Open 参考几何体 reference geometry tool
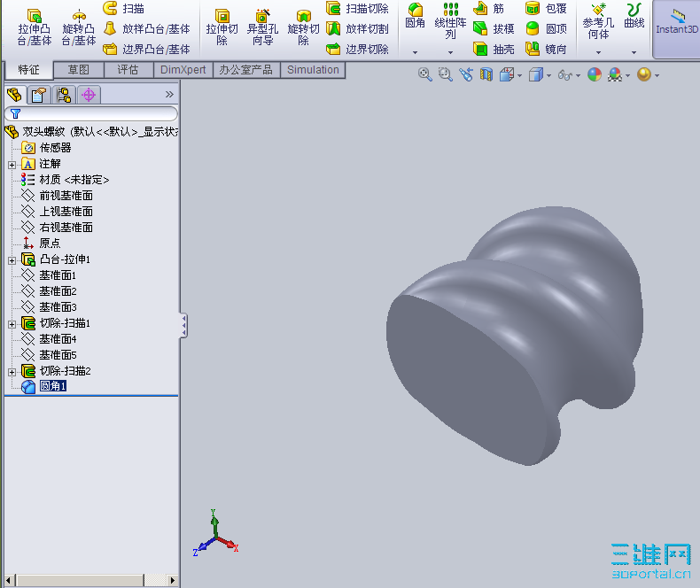700x588 pixels. (598, 20)
